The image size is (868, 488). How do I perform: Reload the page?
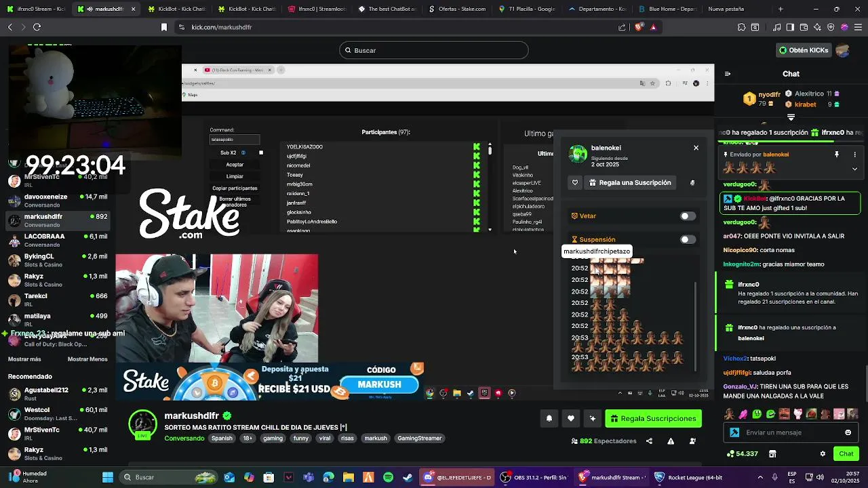pyautogui.click(x=37, y=27)
